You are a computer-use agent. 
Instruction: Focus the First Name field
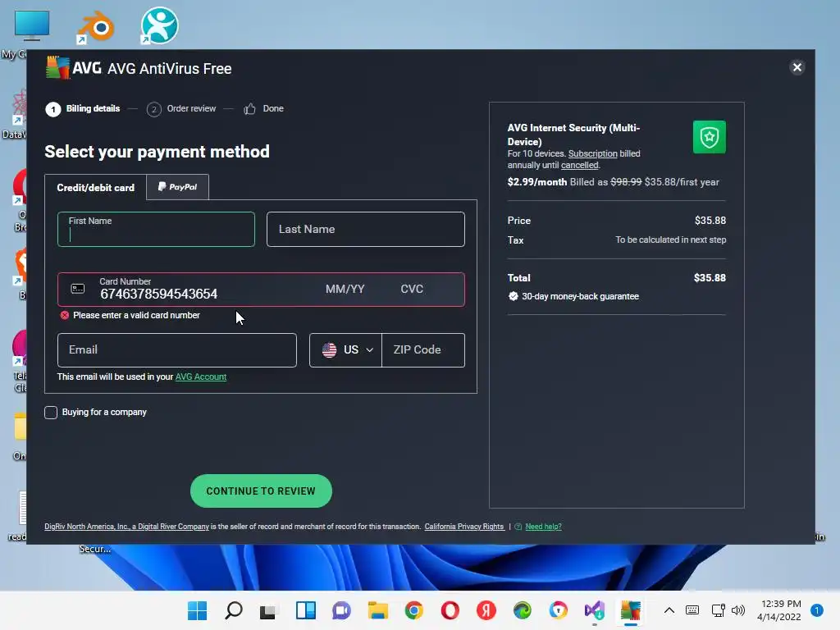tap(156, 230)
